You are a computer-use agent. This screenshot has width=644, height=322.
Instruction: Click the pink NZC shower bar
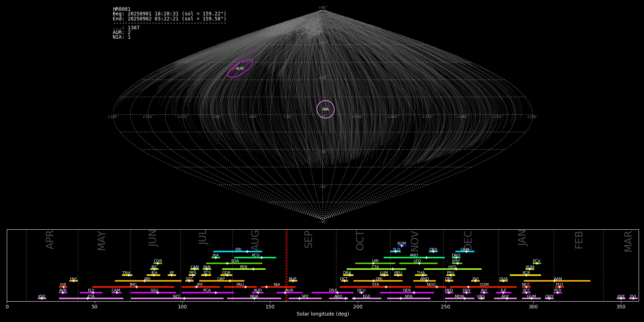pyautogui.click(x=177, y=298)
